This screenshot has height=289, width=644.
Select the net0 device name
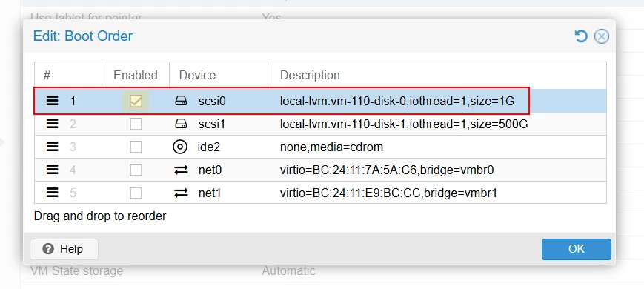tap(210, 170)
